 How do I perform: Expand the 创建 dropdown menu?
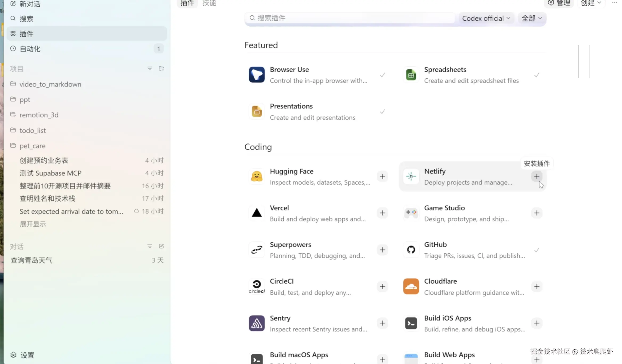tap(591, 3)
